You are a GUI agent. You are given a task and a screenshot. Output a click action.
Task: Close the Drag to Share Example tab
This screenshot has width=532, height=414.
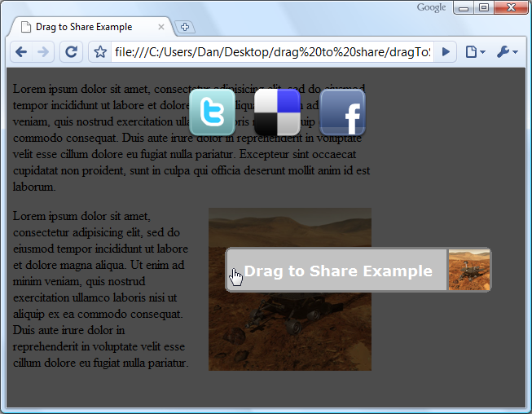(x=161, y=27)
